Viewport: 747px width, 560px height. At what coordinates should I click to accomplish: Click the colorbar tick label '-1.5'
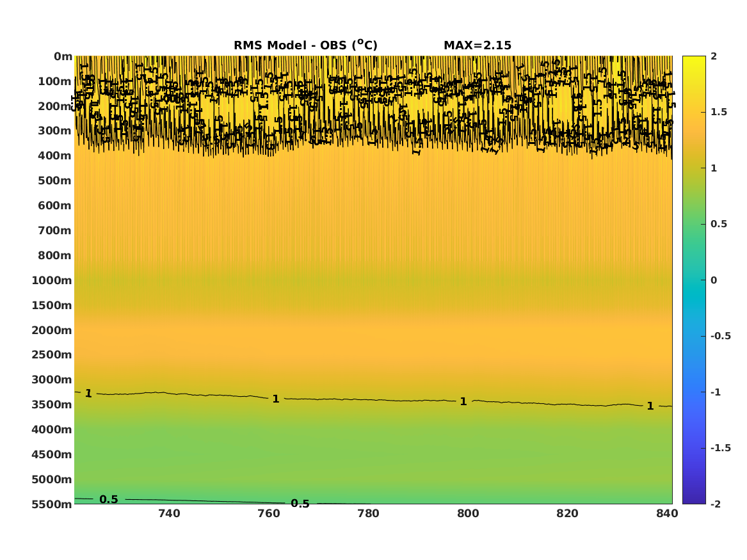point(720,448)
